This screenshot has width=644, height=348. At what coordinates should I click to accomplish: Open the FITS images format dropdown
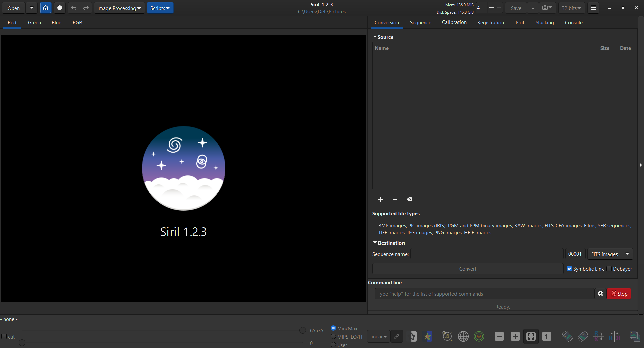tap(610, 254)
